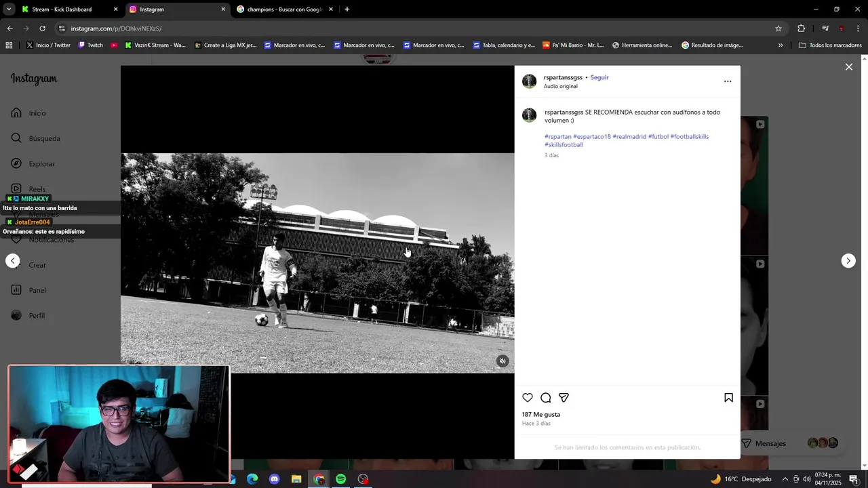
Task: Open Discord from the taskbar
Action: (x=274, y=479)
